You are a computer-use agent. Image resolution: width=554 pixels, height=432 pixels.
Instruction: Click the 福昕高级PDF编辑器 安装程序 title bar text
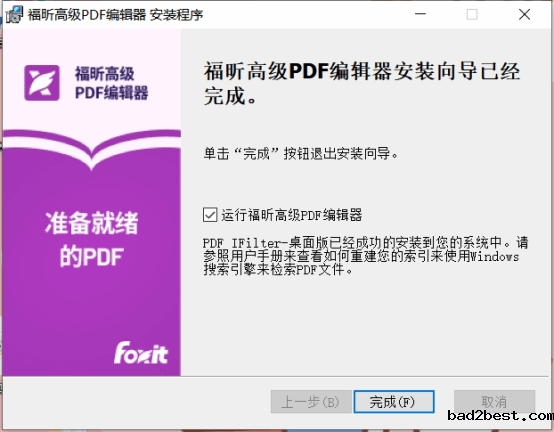pyautogui.click(x=115, y=15)
